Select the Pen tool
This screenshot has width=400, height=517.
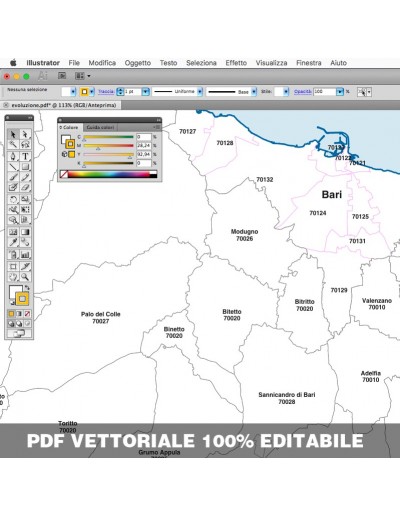click(x=13, y=156)
